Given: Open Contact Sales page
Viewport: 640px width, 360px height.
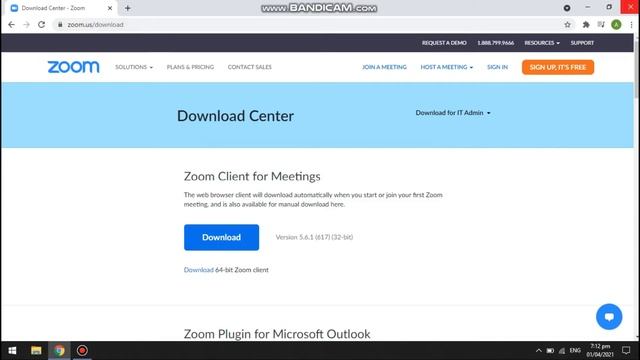Looking at the screenshot, I should point(249,67).
